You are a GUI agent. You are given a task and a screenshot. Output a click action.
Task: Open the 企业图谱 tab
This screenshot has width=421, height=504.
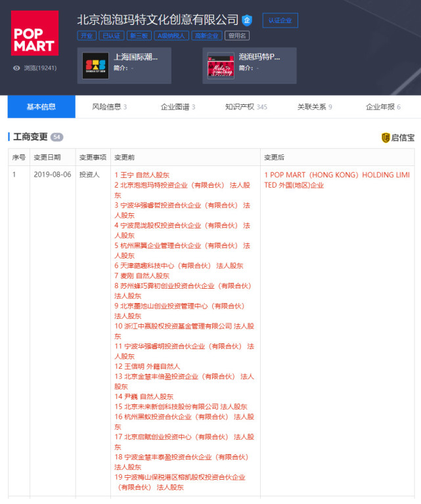tap(178, 107)
